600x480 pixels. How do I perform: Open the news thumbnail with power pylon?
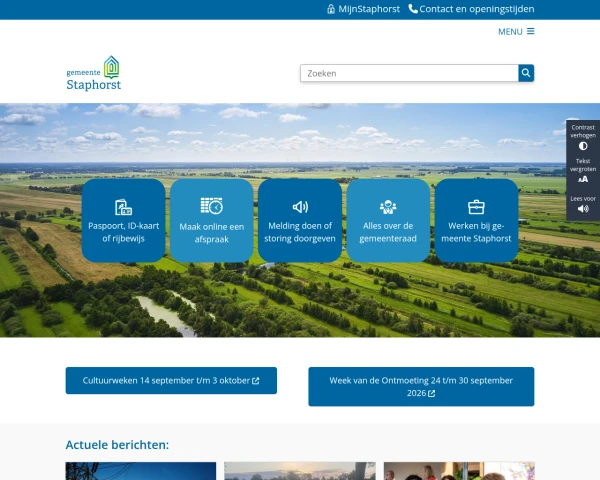tap(141, 471)
